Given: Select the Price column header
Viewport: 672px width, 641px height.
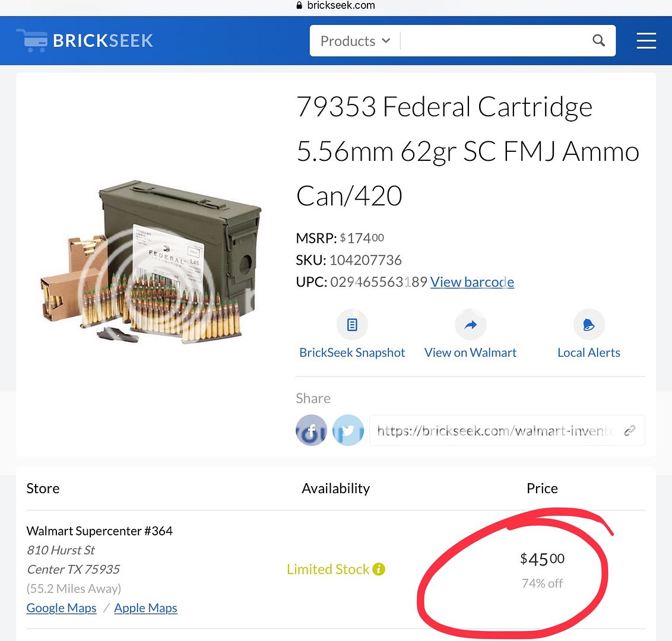Looking at the screenshot, I should click(541, 488).
